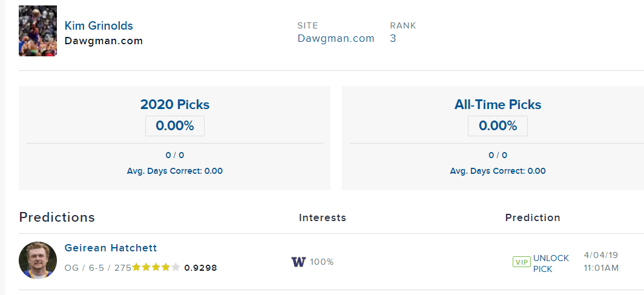Click the 2020 Picks 0.00% box
This screenshot has height=295, width=644.
[x=175, y=126]
